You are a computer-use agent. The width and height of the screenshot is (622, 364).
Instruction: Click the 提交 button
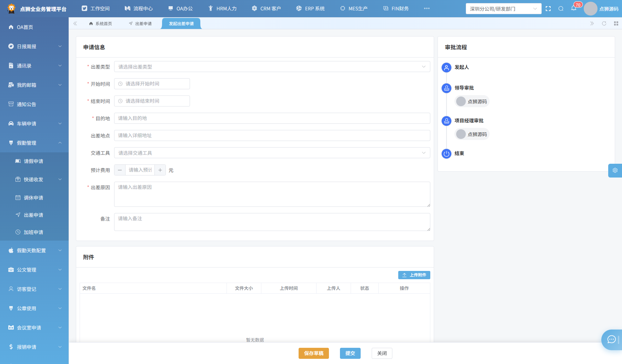[350, 353]
